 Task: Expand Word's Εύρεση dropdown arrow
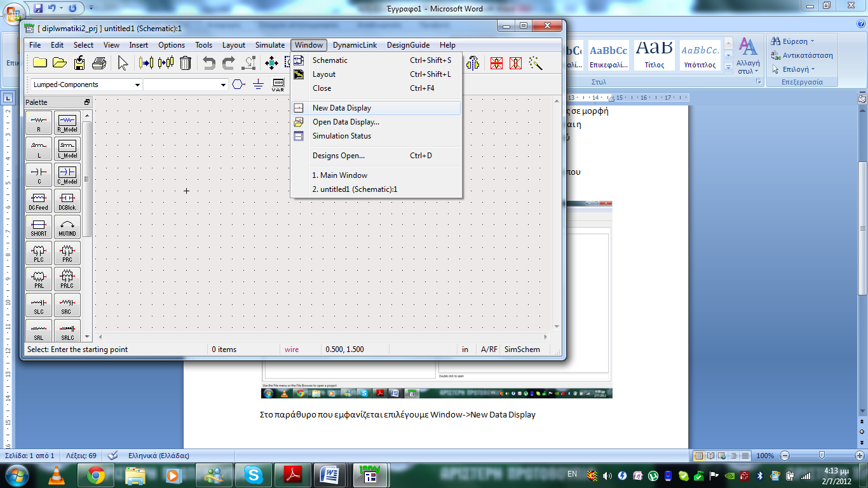tap(812, 41)
